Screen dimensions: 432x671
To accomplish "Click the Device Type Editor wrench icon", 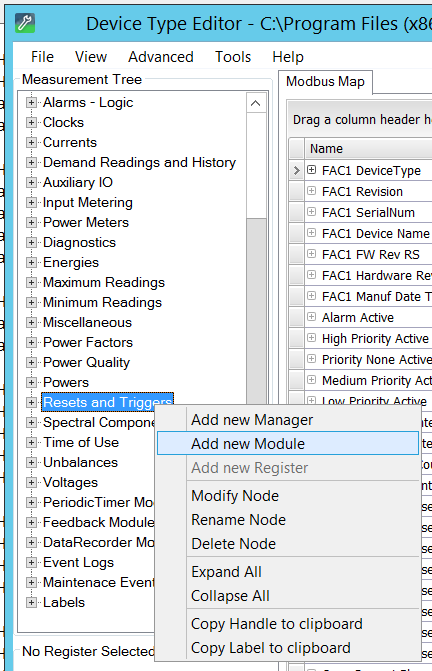I will point(25,23).
